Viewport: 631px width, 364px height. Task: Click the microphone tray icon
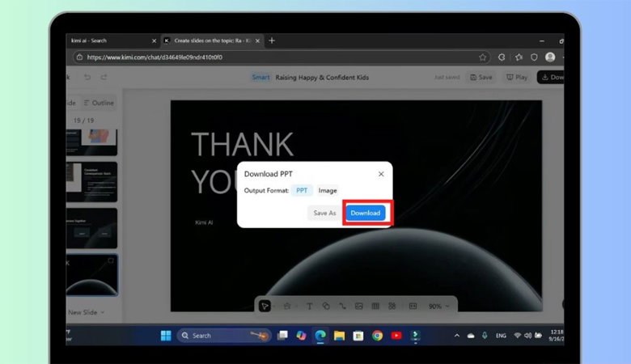[x=485, y=336]
